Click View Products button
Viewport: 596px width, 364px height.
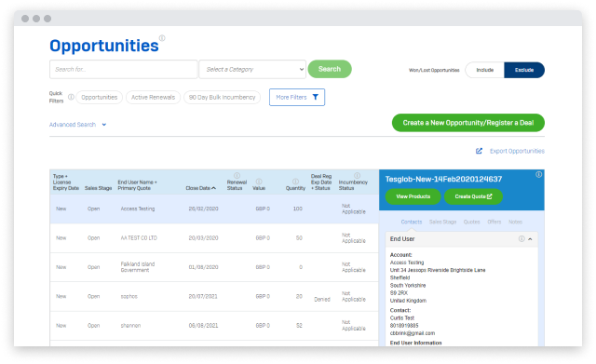point(413,196)
